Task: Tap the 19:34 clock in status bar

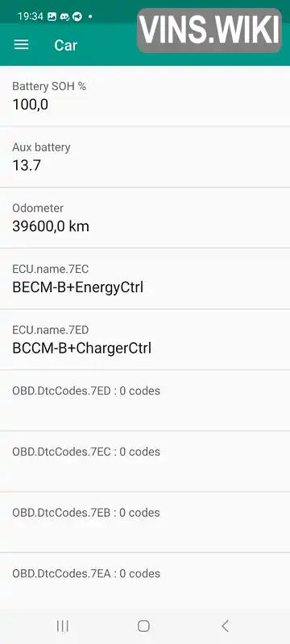Action: [x=31, y=16]
